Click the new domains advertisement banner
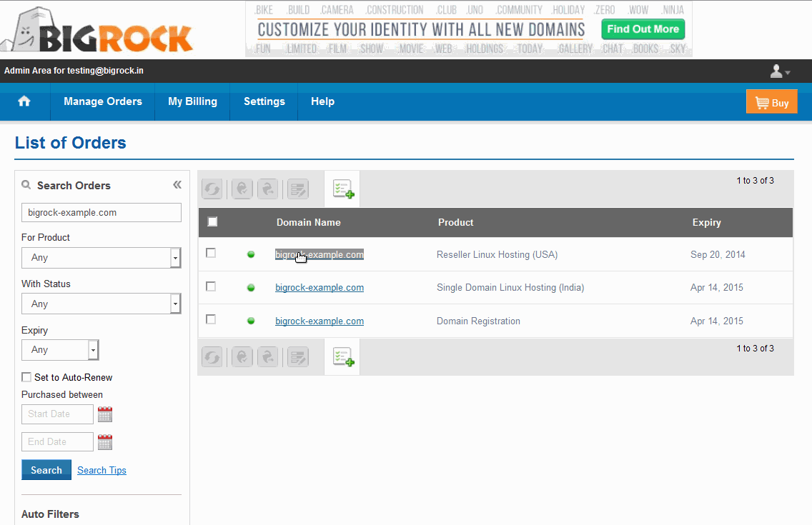This screenshot has height=525, width=812. (x=469, y=29)
